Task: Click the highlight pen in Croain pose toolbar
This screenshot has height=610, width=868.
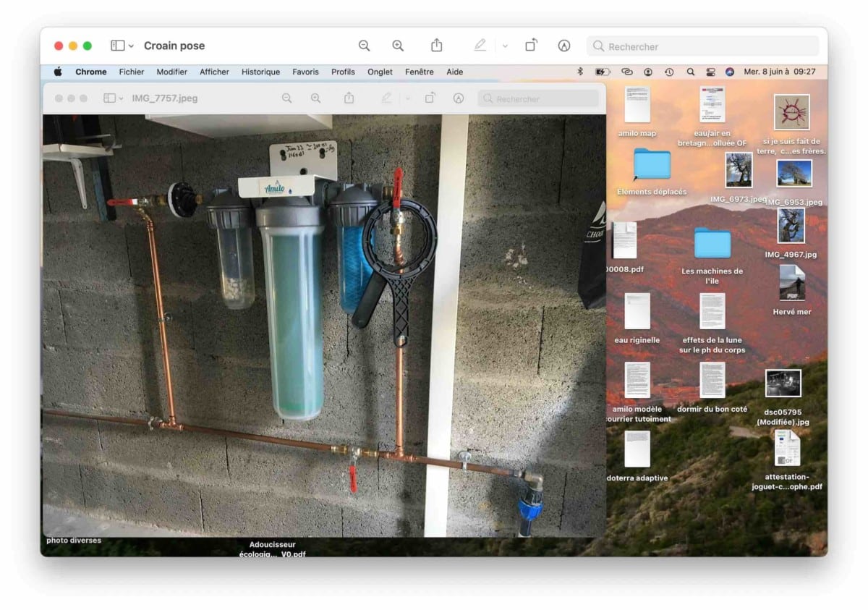Action: click(x=480, y=46)
